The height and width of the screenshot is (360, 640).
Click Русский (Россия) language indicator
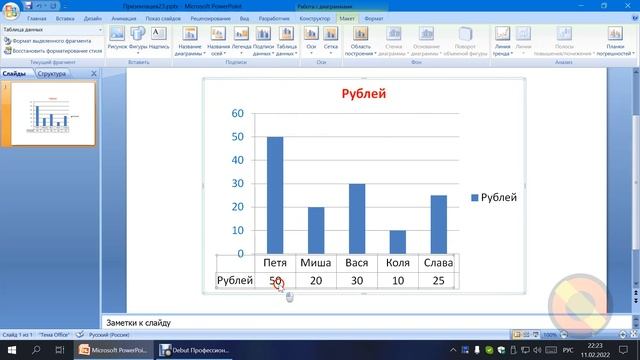point(109,335)
